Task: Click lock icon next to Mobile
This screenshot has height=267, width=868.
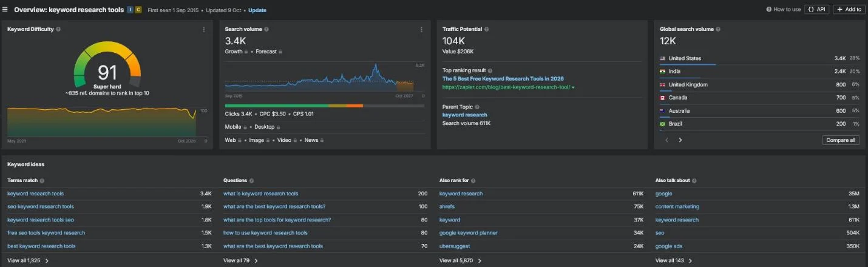Action: (245, 127)
